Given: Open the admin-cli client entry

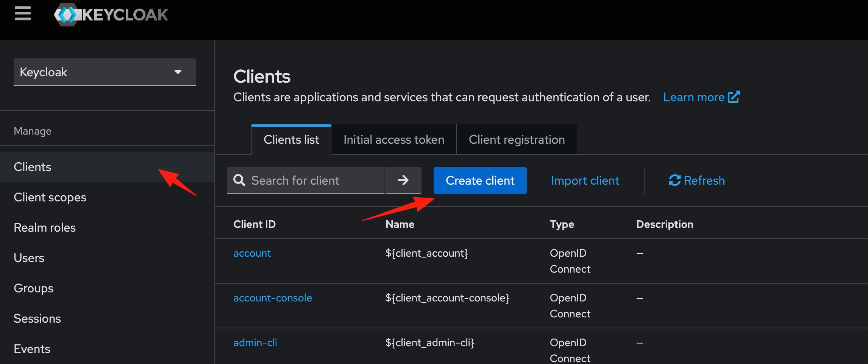Looking at the screenshot, I should click(x=255, y=343).
